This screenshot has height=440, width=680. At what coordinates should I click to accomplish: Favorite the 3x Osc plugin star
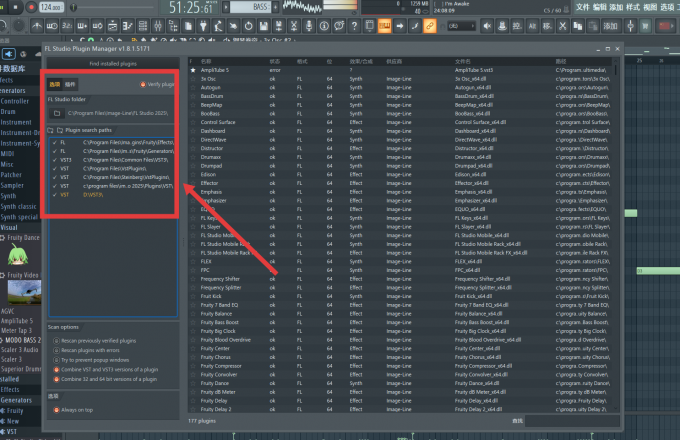click(193, 79)
